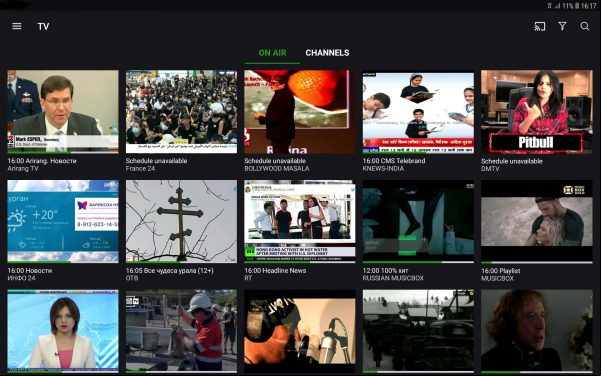Select the 'TV' screen title

pyautogui.click(x=43, y=26)
